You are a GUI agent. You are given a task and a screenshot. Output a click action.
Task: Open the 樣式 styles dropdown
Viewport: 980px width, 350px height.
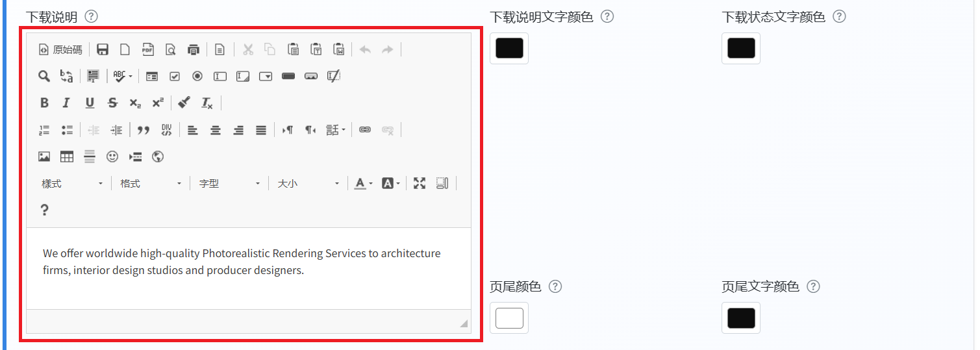[71, 184]
